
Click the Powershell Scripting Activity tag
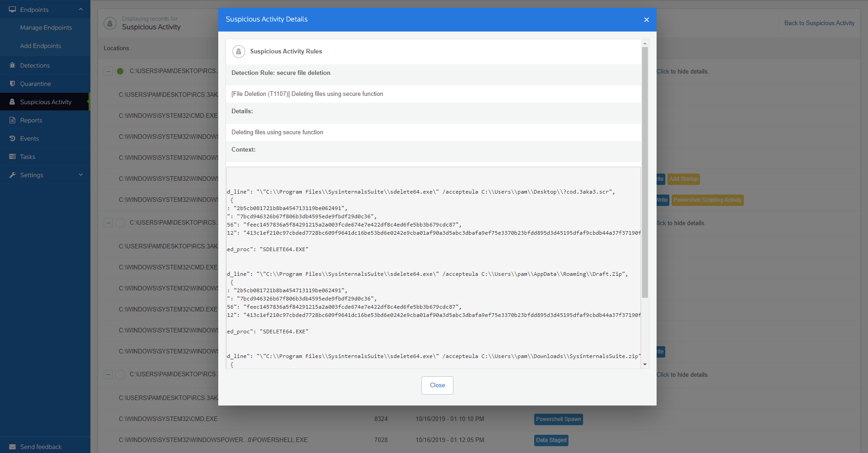[707, 200]
